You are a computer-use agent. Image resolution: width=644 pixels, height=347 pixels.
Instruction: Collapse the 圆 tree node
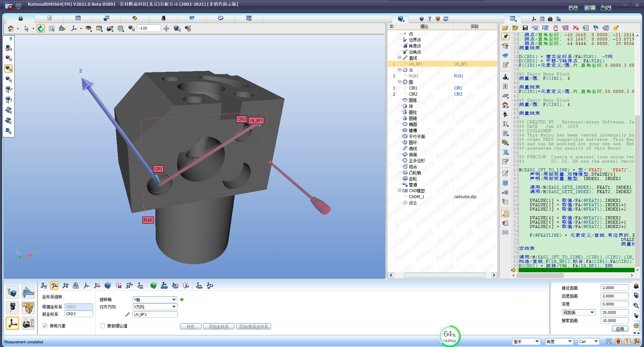point(399,82)
